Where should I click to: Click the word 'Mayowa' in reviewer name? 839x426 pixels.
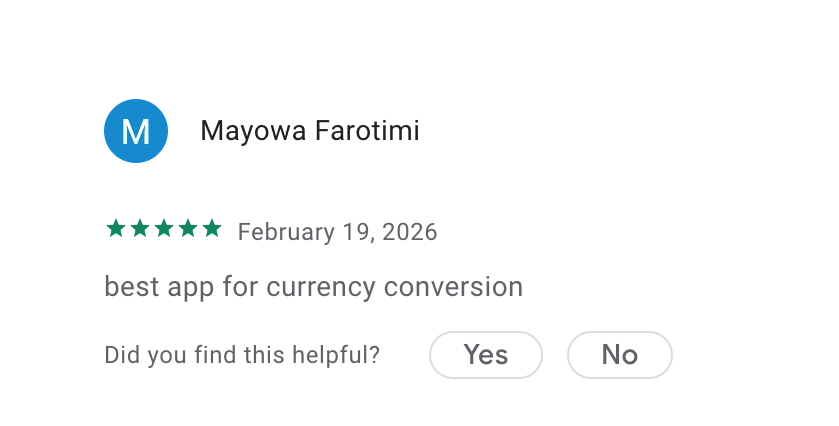(x=254, y=131)
